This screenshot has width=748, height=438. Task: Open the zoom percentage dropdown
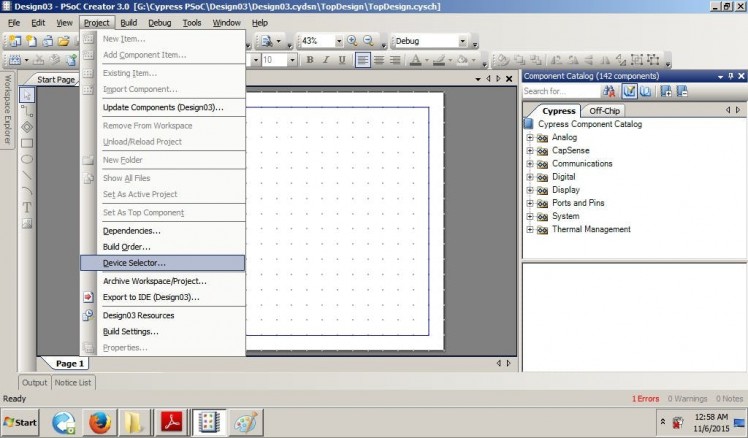click(x=339, y=41)
